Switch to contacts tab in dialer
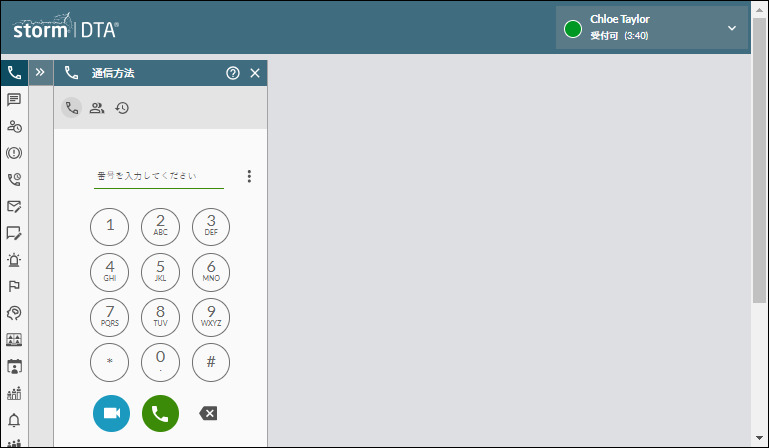This screenshot has height=448, width=769. (97, 108)
